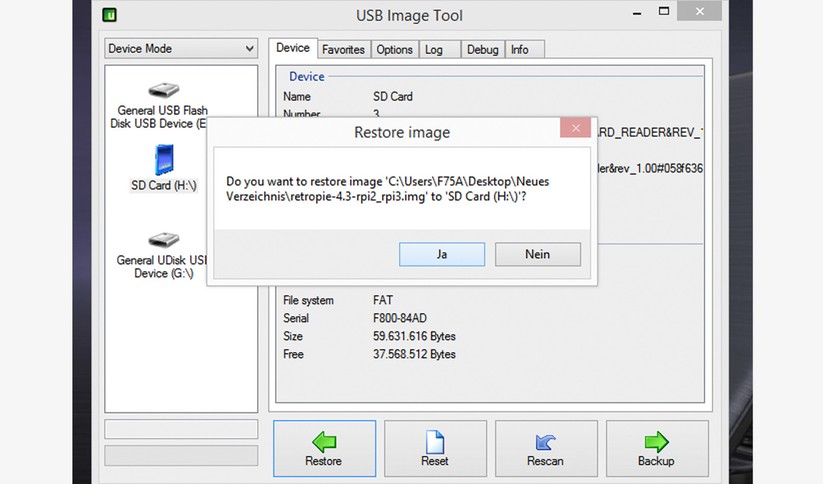Click the green Restore arrow button
Viewport: 823px width, 484px height.
tap(324, 449)
